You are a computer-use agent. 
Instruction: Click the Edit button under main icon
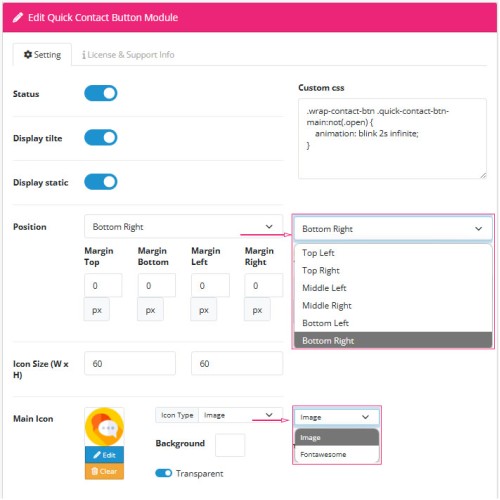click(x=104, y=455)
